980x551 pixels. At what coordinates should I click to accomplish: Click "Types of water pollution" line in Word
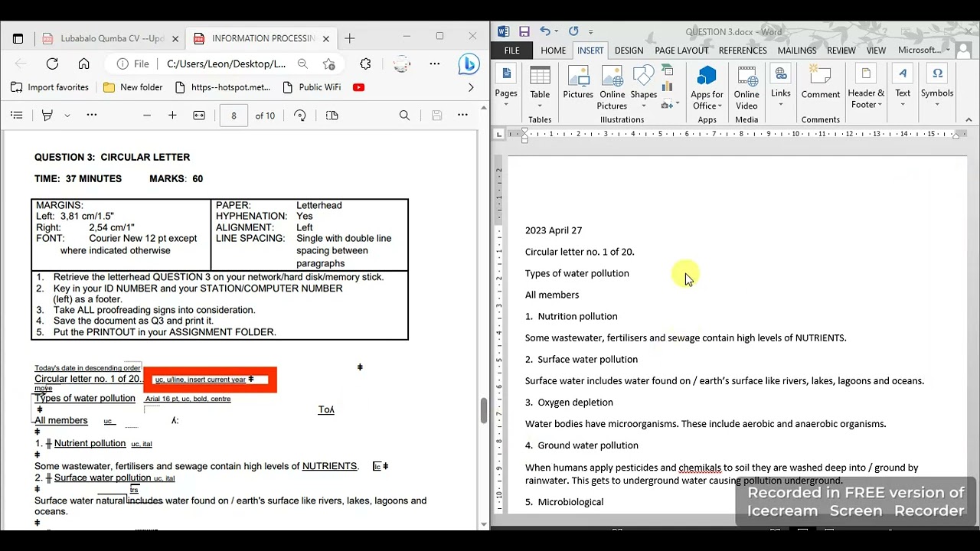[577, 273]
